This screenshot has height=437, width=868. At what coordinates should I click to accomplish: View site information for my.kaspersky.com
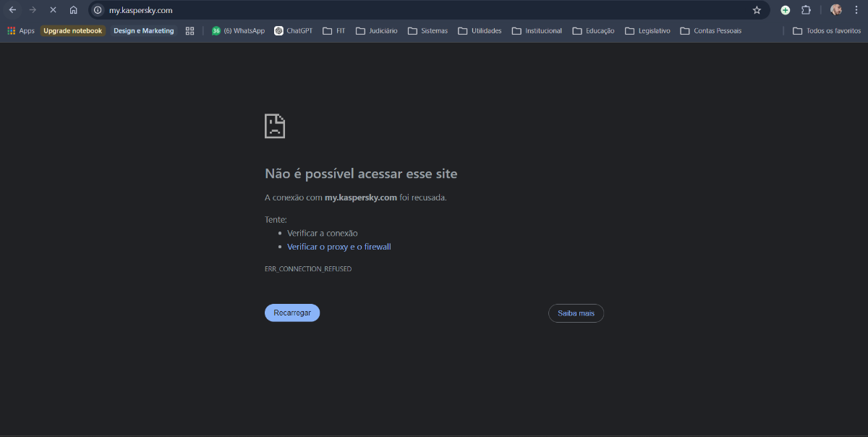point(98,10)
